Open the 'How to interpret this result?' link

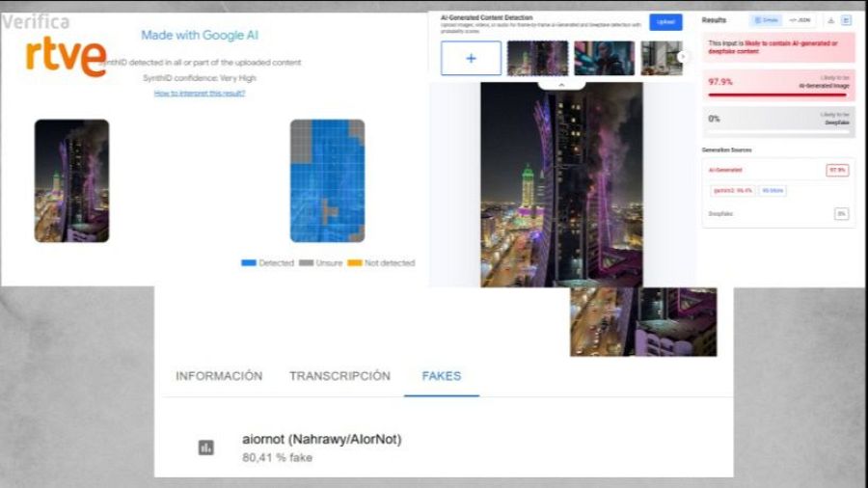tap(200, 93)
